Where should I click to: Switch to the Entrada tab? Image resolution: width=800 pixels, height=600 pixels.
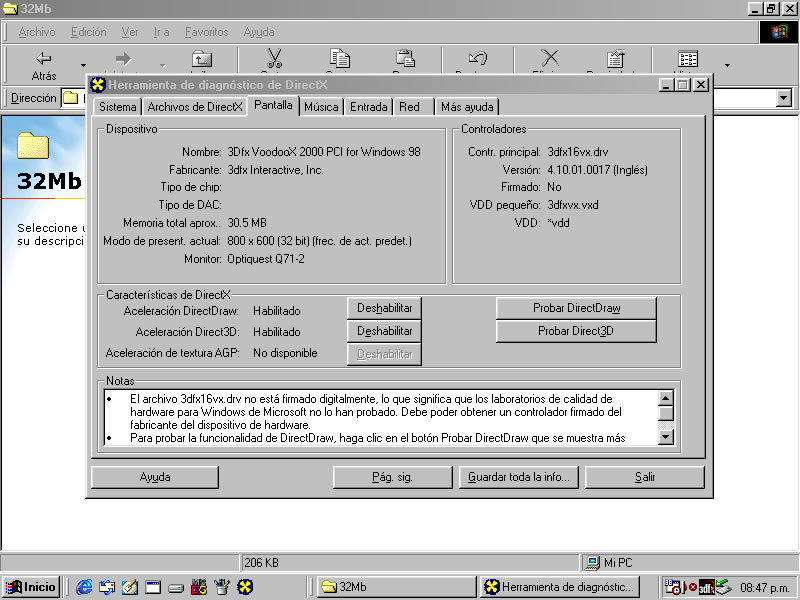tap(368, 107)
